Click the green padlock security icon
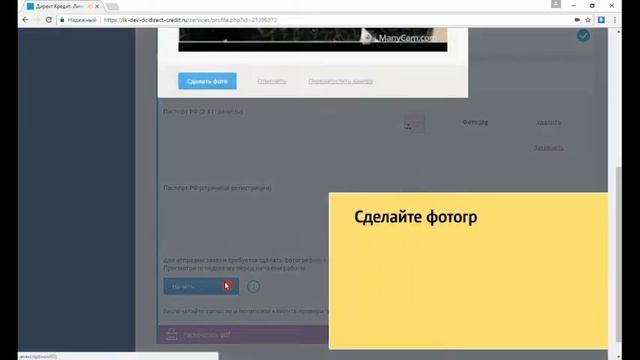 tap(62, 20)
